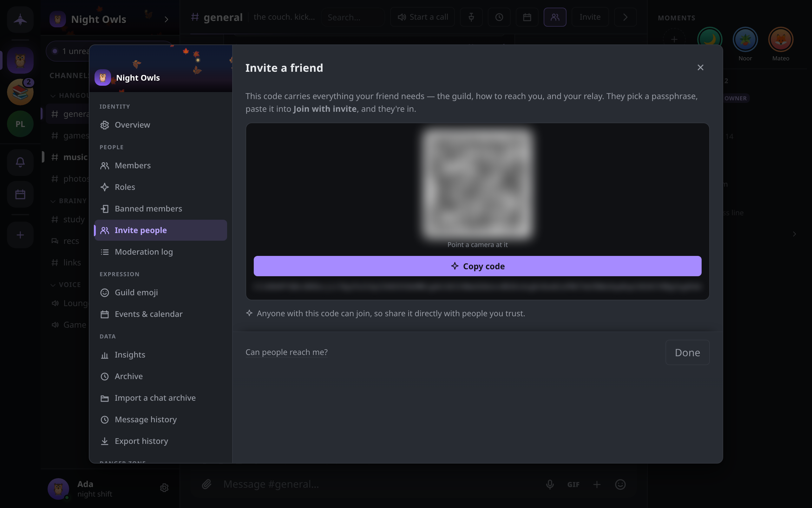Expand the Night Owls guild header chevron
Viewport: 812px width, 508px height.
[x=166, y=19]
